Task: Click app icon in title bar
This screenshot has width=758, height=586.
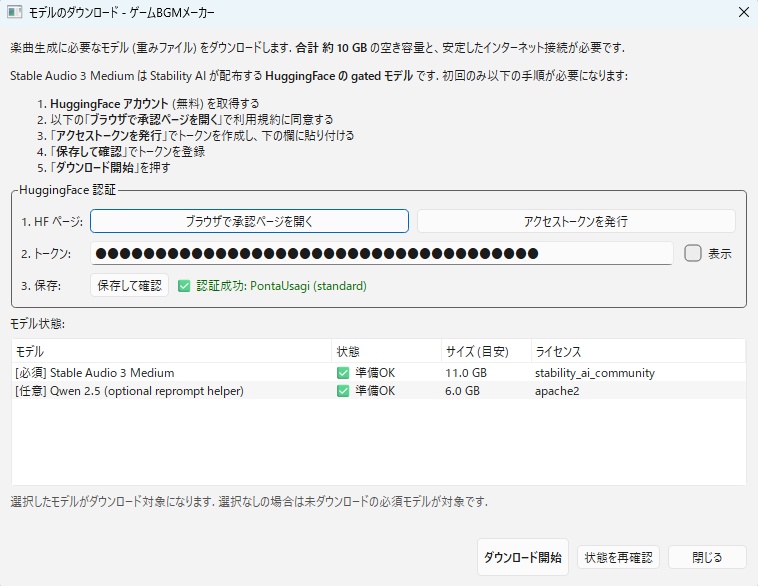Action: 15,12
